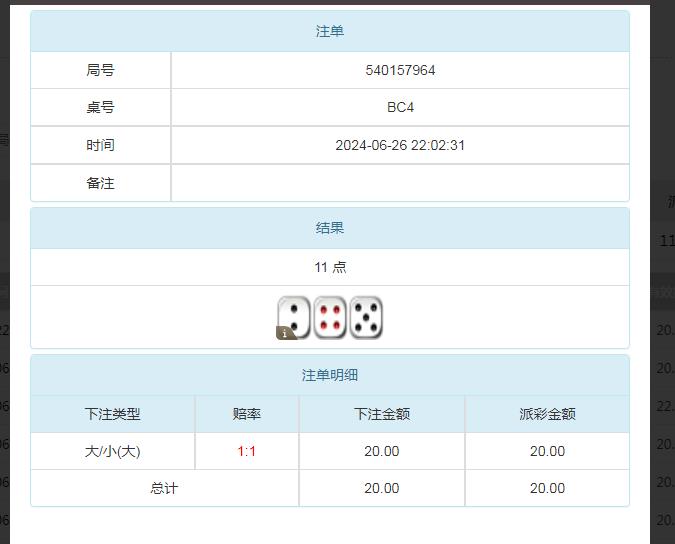Click the 注单明细 section header

point(330,376)
